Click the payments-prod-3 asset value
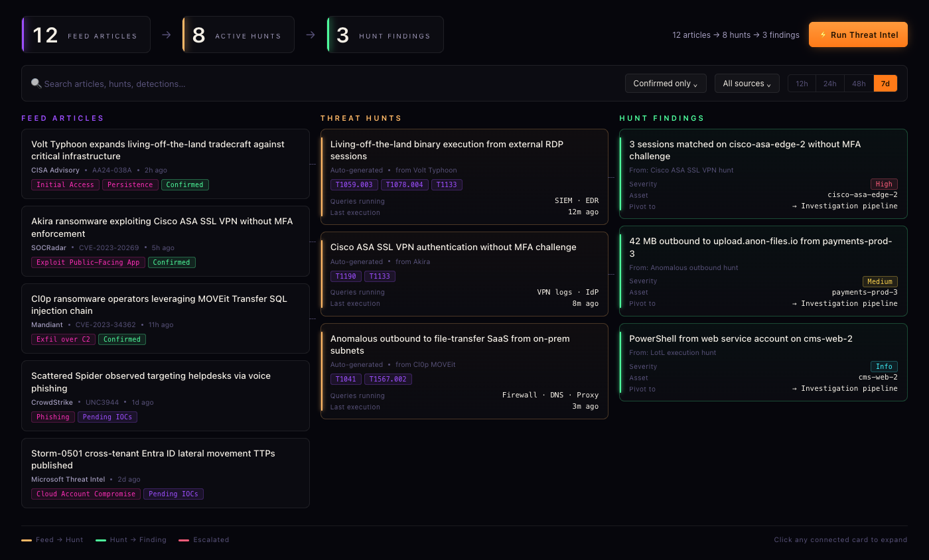The image size is (929, 560). point(865,292)
